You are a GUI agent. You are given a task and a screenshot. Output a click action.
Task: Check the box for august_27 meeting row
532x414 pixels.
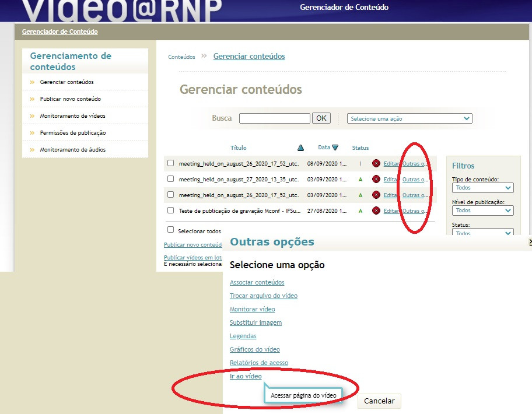pyautogui.click(x=171, y=179)
